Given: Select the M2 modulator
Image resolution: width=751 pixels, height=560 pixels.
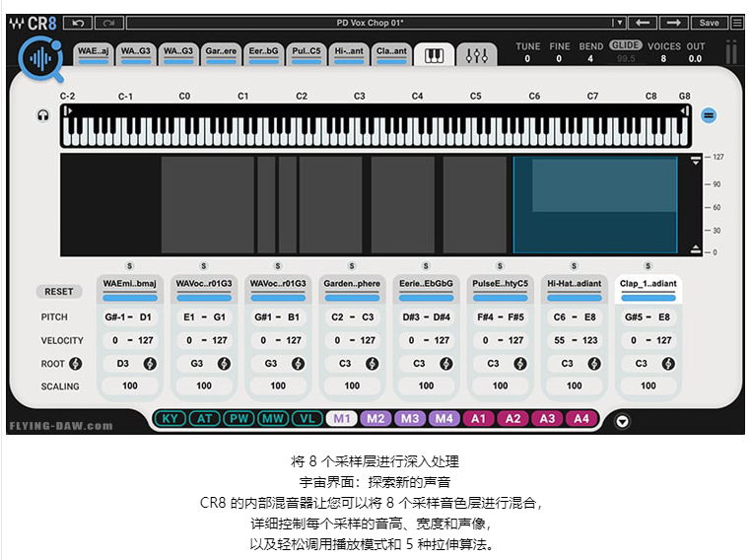Looking at the screenshot, I should (x=375, y=419).
